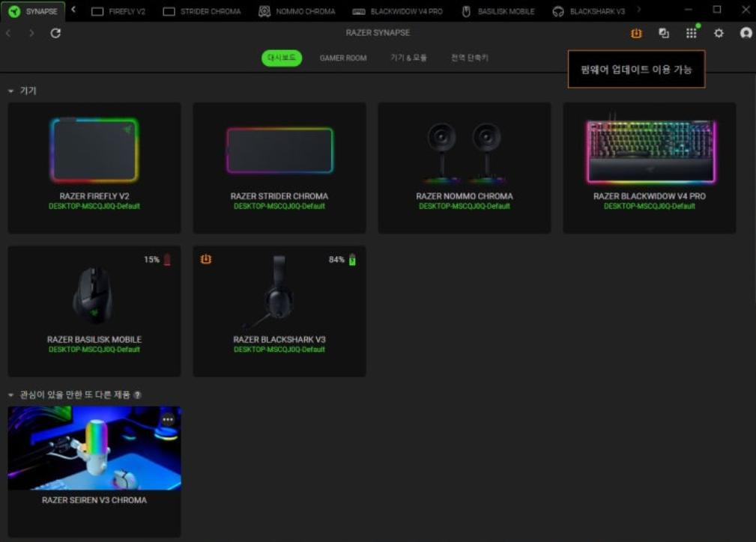Open the firmware update notification icon
The width and height of the screenshot is (756, 542).
[x=636, y=33]
